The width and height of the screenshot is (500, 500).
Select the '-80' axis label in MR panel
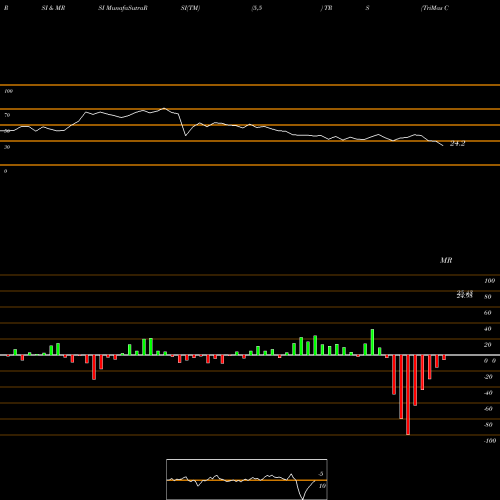(x=488, y=425)
